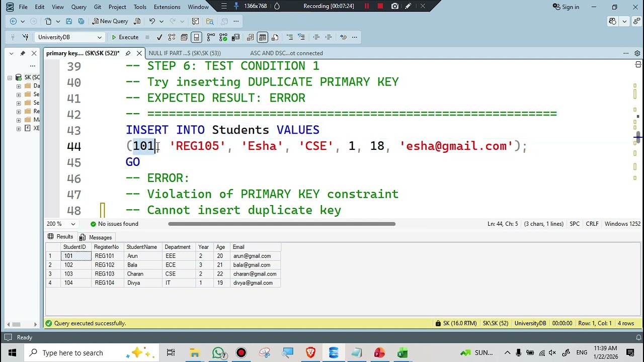Click the Display Estimated Execution Plan icon
Viewport: 644px width, 362px height.
[x=172, y=37]
